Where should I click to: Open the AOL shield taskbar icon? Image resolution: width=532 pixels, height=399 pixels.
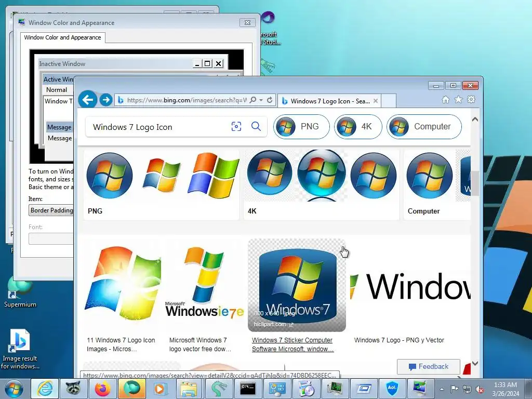point(393,389)
